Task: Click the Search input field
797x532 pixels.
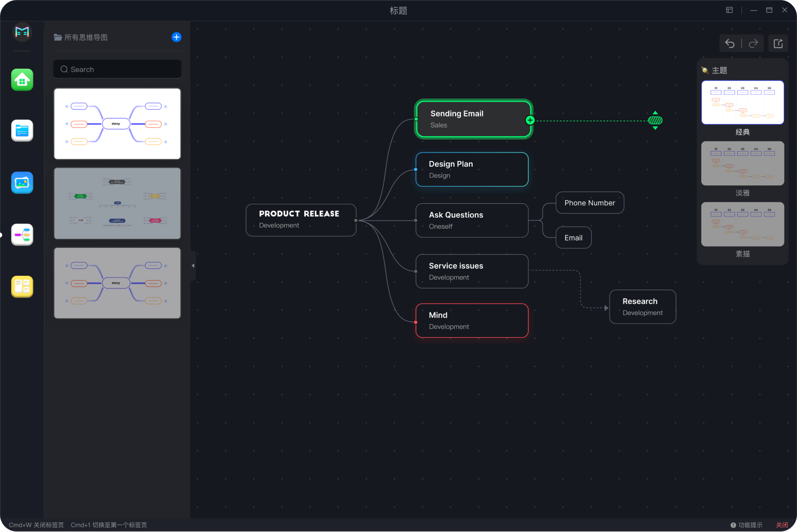Action: pyautogui.click(x=117, y=69)
